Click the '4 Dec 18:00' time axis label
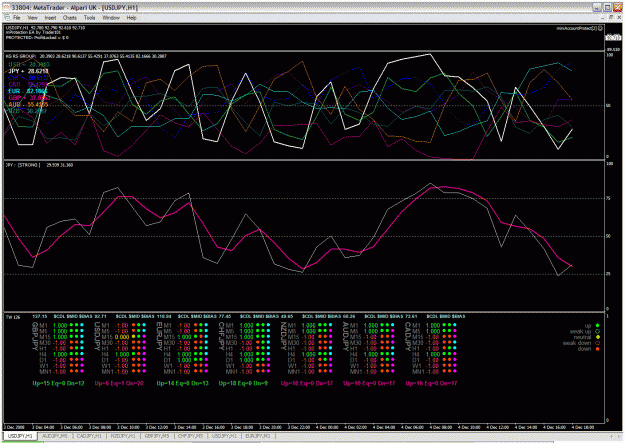This screenshot has width=625, height=443. 583,427
